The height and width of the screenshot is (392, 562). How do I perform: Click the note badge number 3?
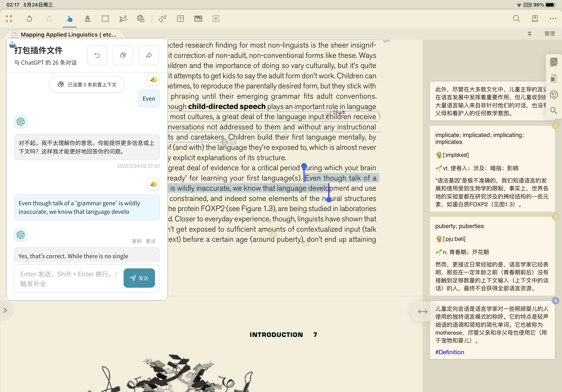point(555,217)
